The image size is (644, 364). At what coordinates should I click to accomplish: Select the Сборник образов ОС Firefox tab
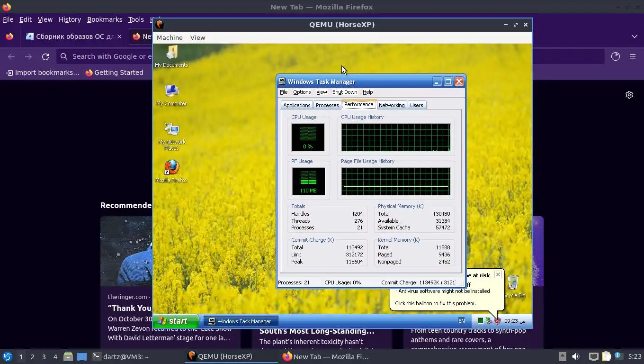74,36
